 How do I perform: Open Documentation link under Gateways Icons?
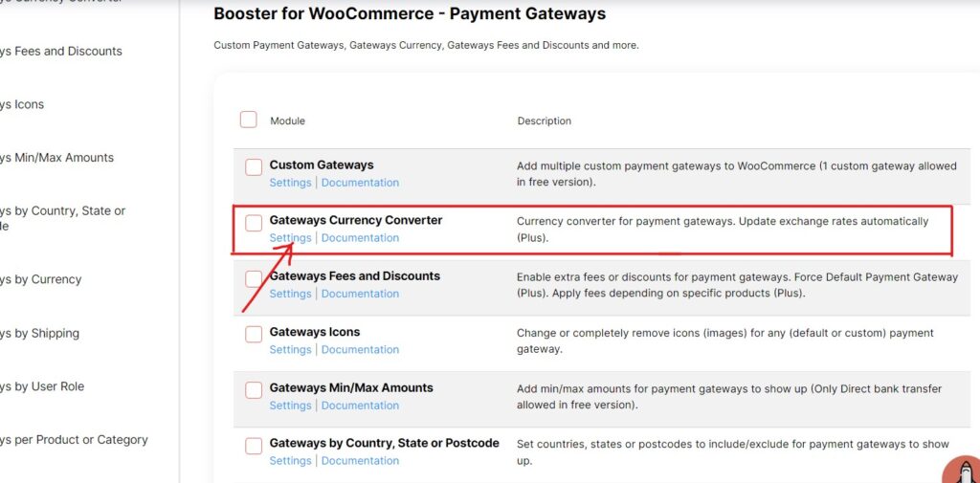pyautogui.click(x=360, y=349)
